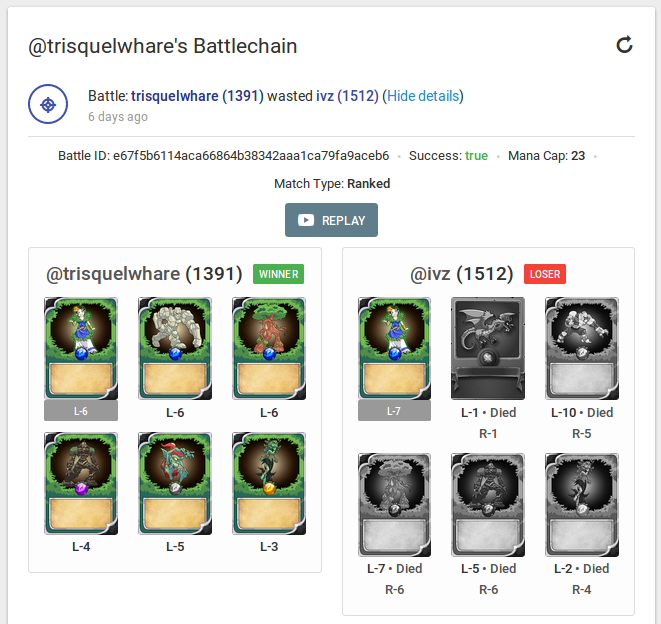Image resolution: width=661 pixels, height=624 pixels.
Task: Select trisquelwhare's stone golem L-6 card
Action: point(175,349)
